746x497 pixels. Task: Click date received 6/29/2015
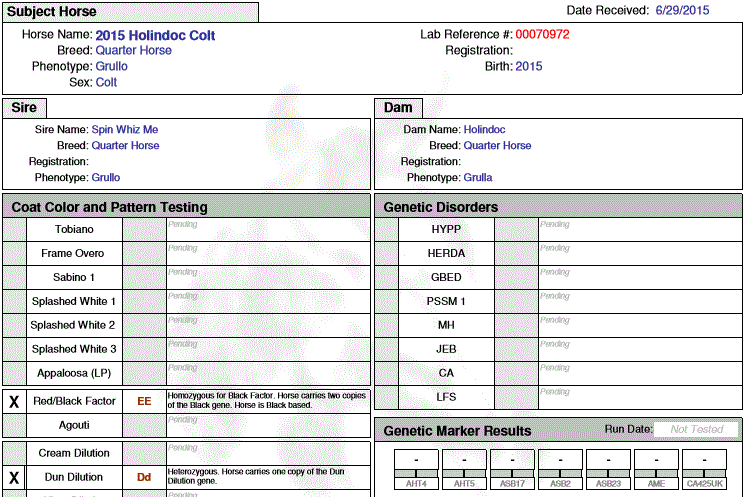tap(682, 10)
